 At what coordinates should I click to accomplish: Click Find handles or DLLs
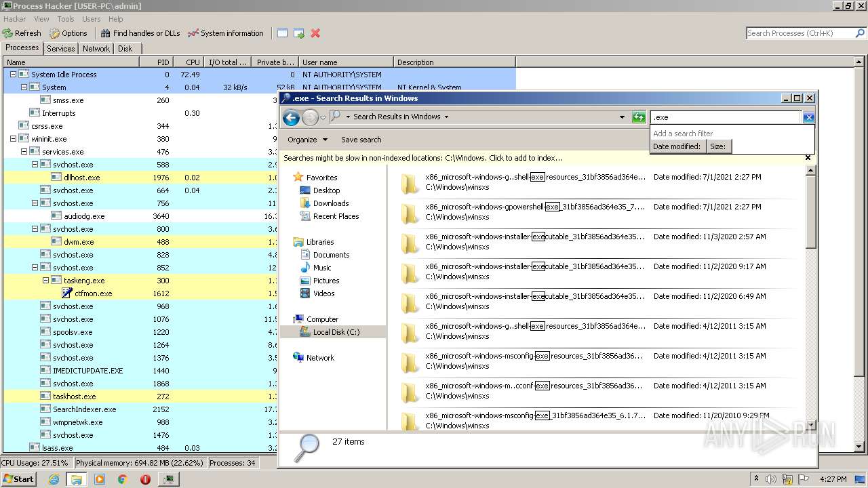pyautogui.click(x=140, y=33)
